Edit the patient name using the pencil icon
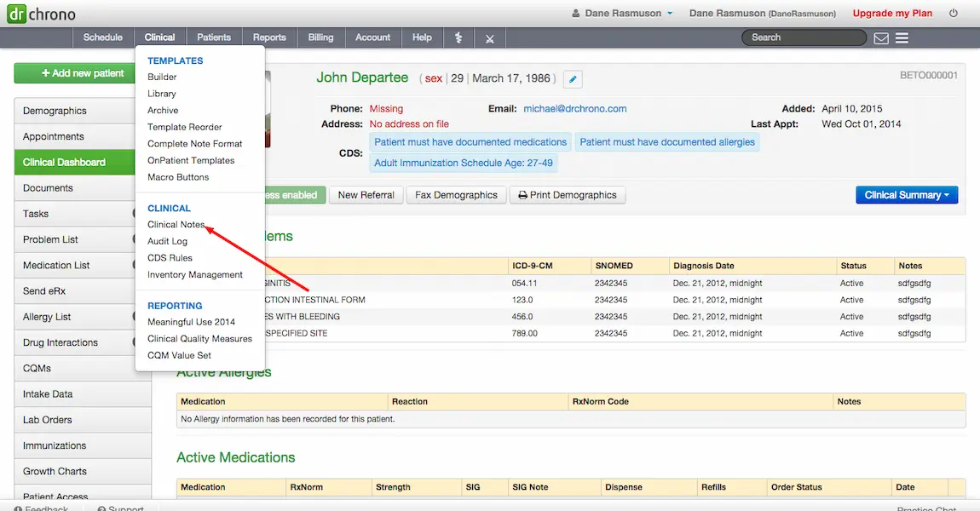The width and height of the screenshot is (980, 511). (572, 79)
